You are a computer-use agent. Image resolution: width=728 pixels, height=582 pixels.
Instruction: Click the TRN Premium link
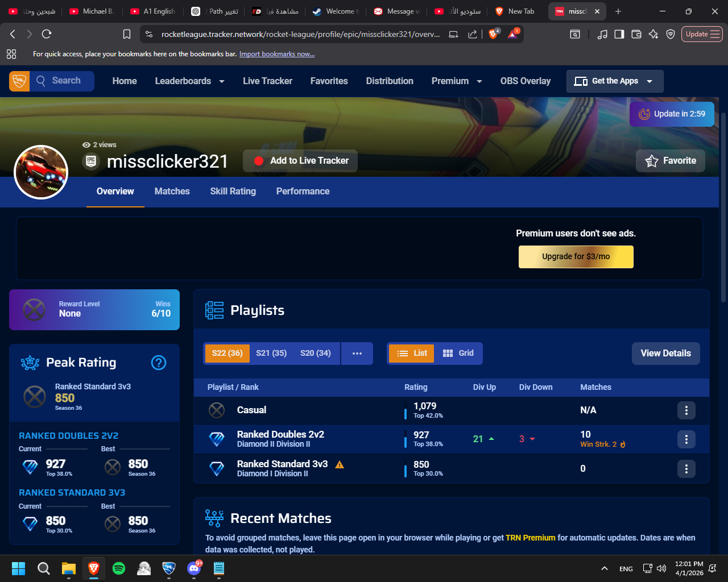point(531,538)
